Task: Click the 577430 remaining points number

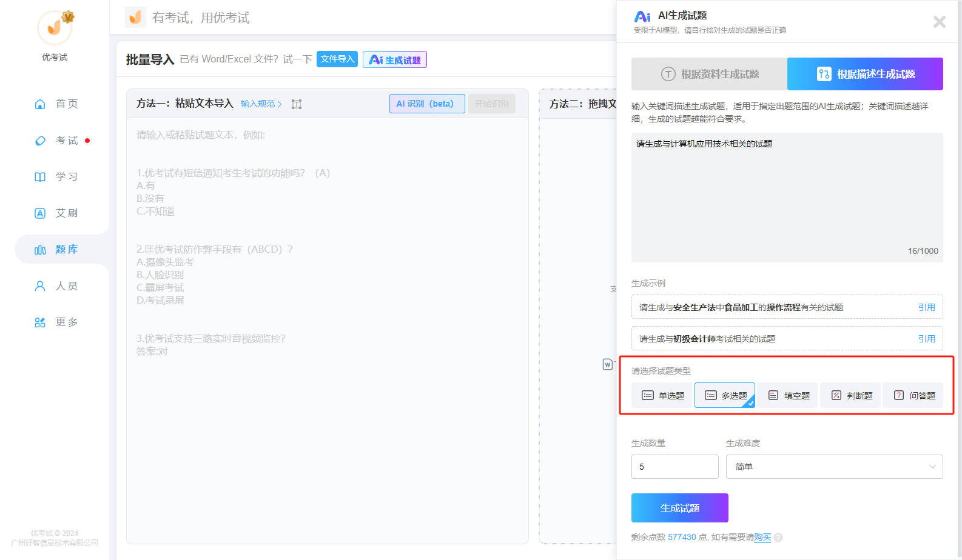Action: coord(682,537)
